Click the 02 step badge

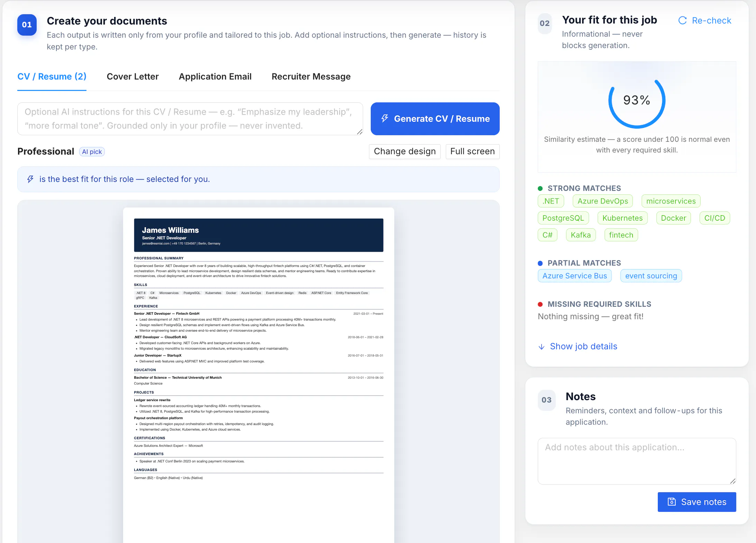[x=545, y=24]
